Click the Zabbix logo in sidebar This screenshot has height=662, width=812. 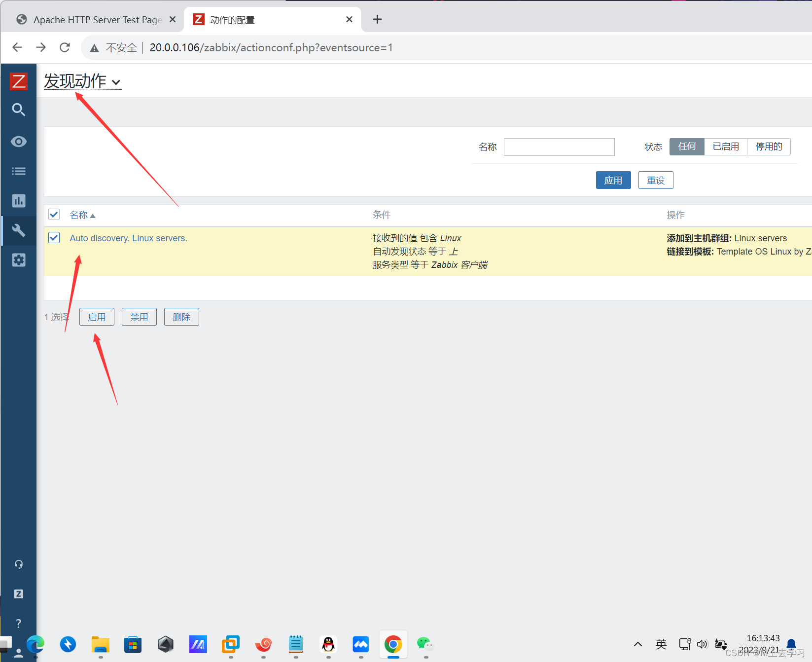coord(19,81)
